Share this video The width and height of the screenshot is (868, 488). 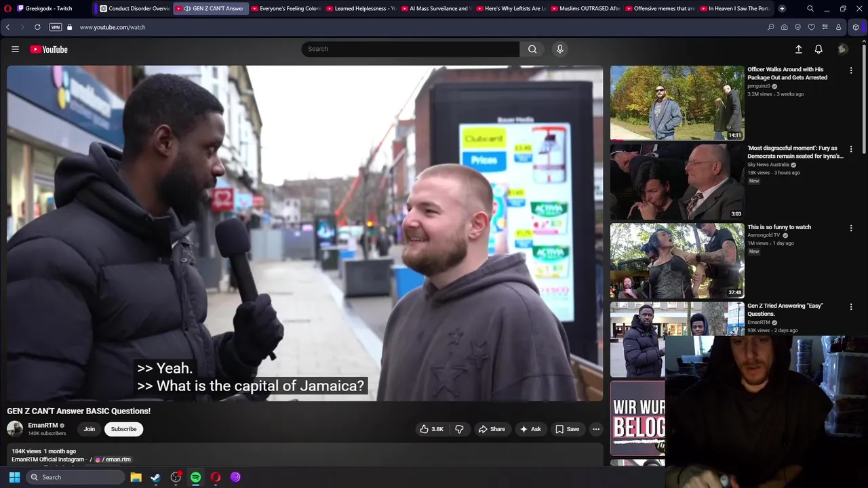(492, 429)
